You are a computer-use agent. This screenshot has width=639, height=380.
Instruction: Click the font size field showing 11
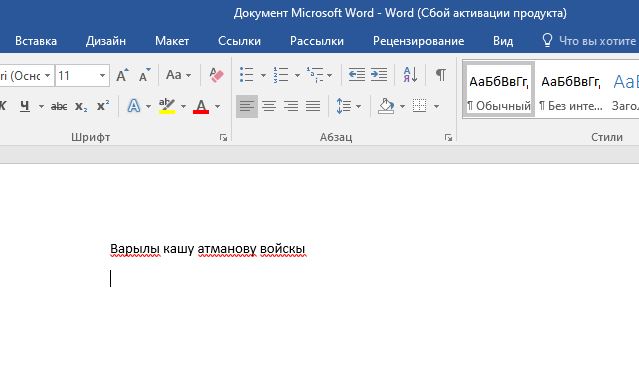[77, 75]
